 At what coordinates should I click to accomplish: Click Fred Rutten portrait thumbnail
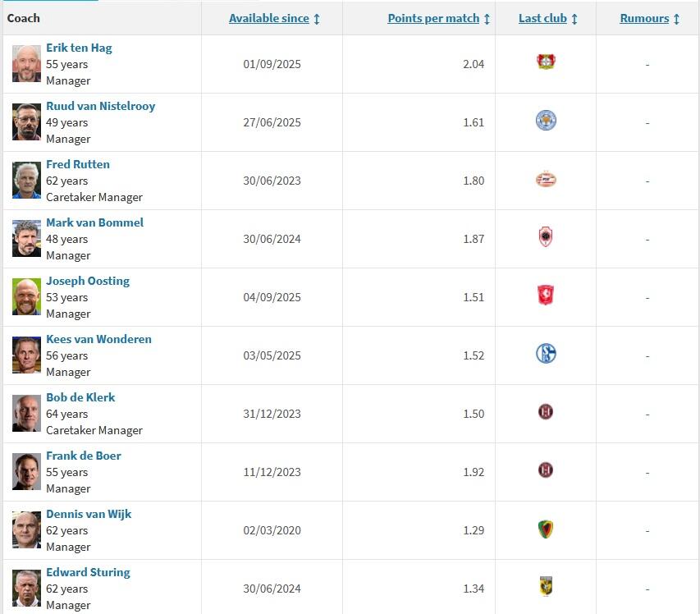[26, 181]
